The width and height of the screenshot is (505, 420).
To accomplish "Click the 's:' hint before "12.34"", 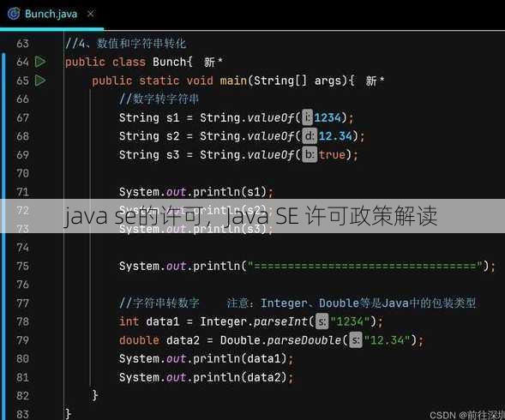I will (x=356, y=340).
